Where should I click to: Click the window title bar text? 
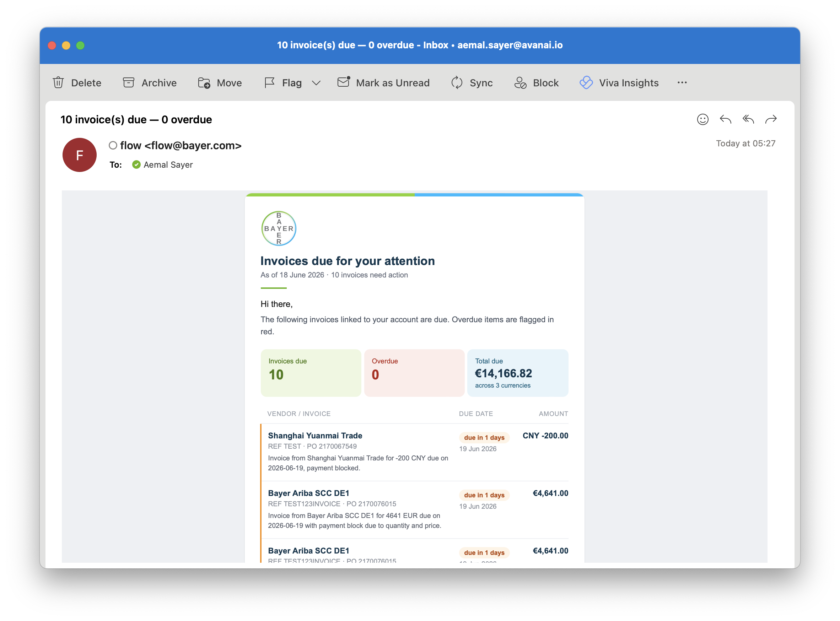tap(420, 45)
